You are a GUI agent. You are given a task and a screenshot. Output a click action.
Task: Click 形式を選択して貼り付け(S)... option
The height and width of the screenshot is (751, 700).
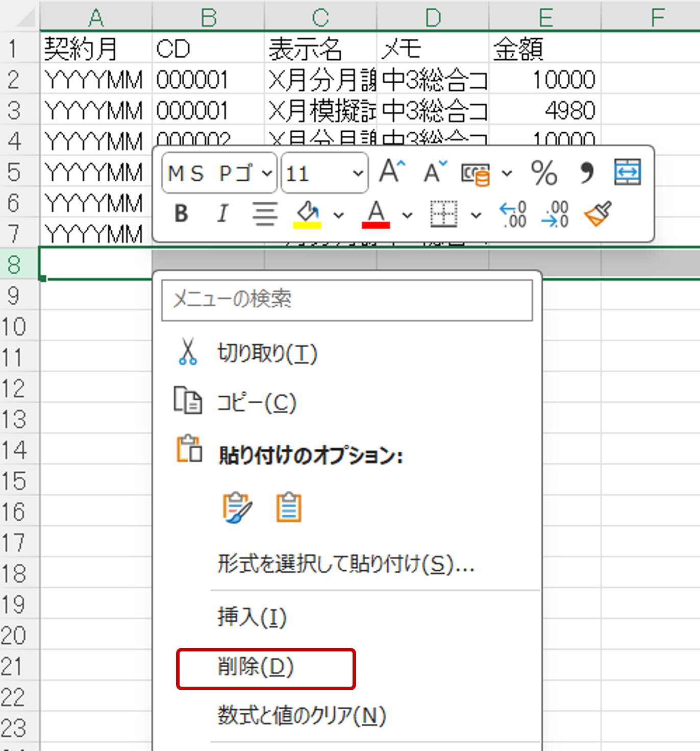tap(345, 564)
